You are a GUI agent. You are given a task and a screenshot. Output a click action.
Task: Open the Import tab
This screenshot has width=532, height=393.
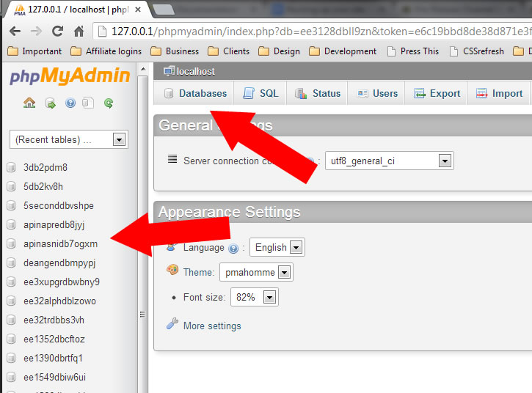tap(499, 93)
